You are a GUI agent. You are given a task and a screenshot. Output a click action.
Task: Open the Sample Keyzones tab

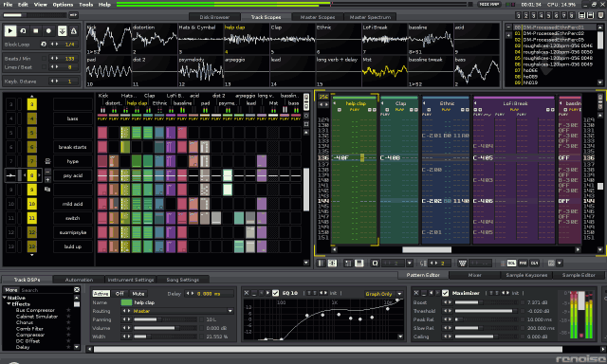[x=526, y=275]
